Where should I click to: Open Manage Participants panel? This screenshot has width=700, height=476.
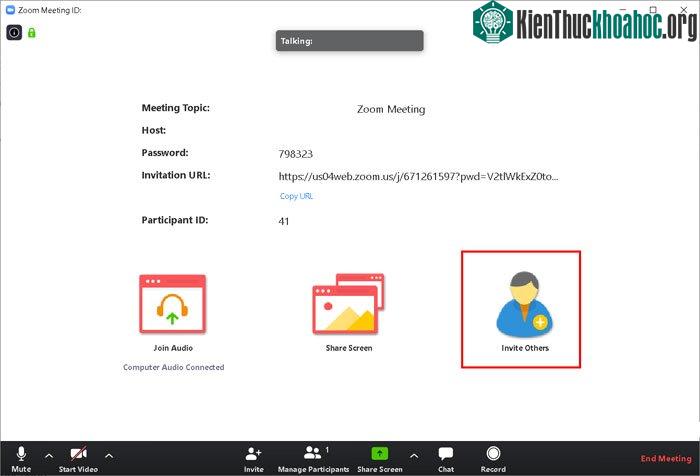pos(313,459)
